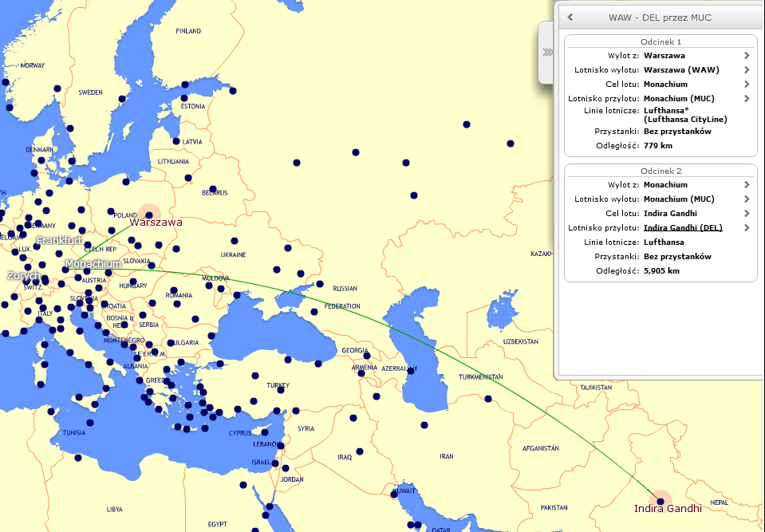Image resolution: width=765 pixels, height=532 pixels.
Task: Select the airport dot next to the Georgia label
Action: pyautogui.click(x=367, y=356)
